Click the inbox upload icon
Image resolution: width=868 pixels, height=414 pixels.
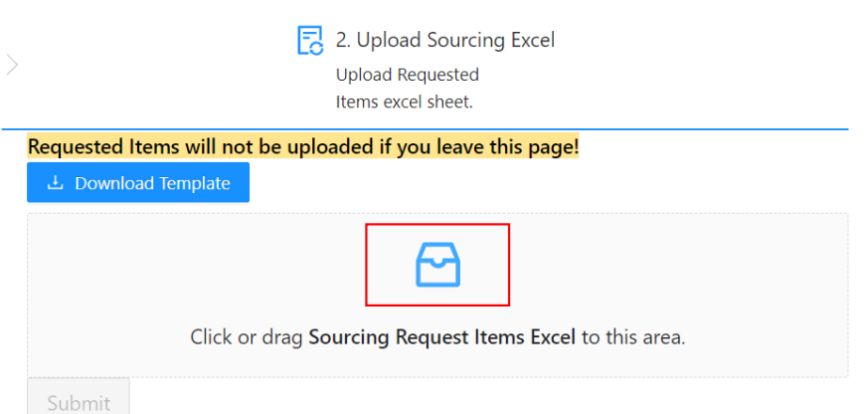[x=437, y=265]
